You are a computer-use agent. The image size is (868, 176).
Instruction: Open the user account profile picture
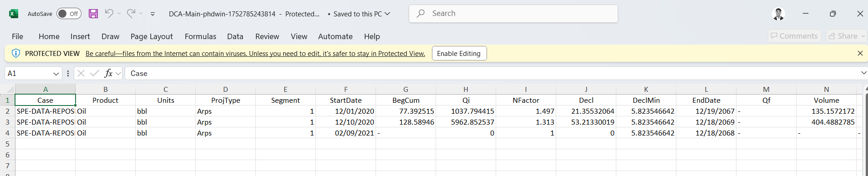(x=779, y=14)
